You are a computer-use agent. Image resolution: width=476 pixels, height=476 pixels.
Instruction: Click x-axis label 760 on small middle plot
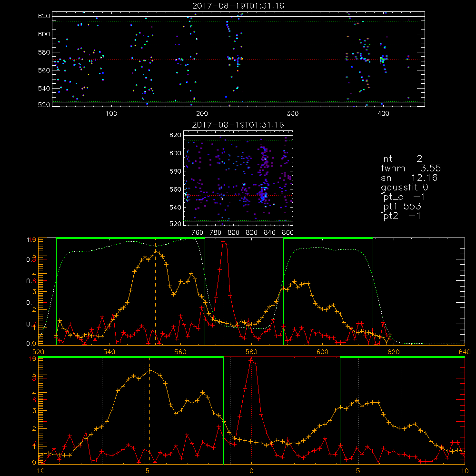pos(198,233)
